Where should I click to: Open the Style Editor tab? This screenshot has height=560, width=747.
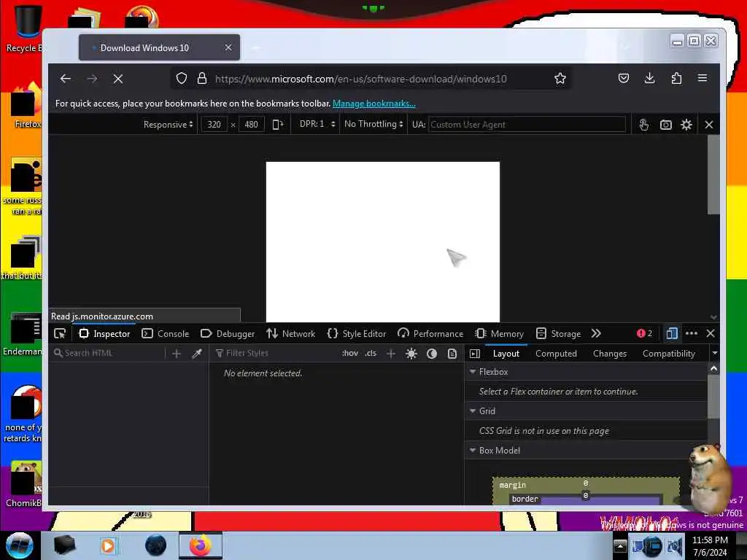[x=357, y=334]
